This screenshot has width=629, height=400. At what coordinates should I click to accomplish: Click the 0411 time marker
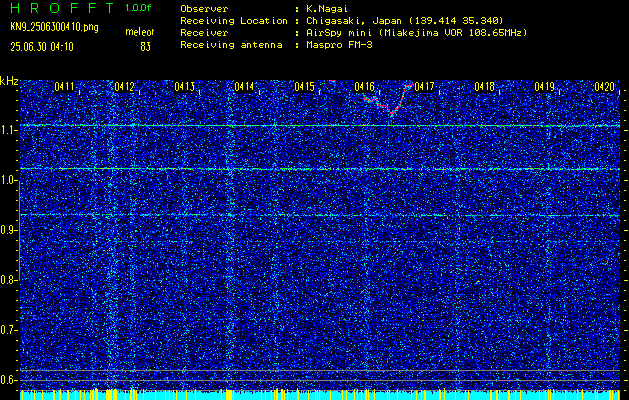[64, 86]
